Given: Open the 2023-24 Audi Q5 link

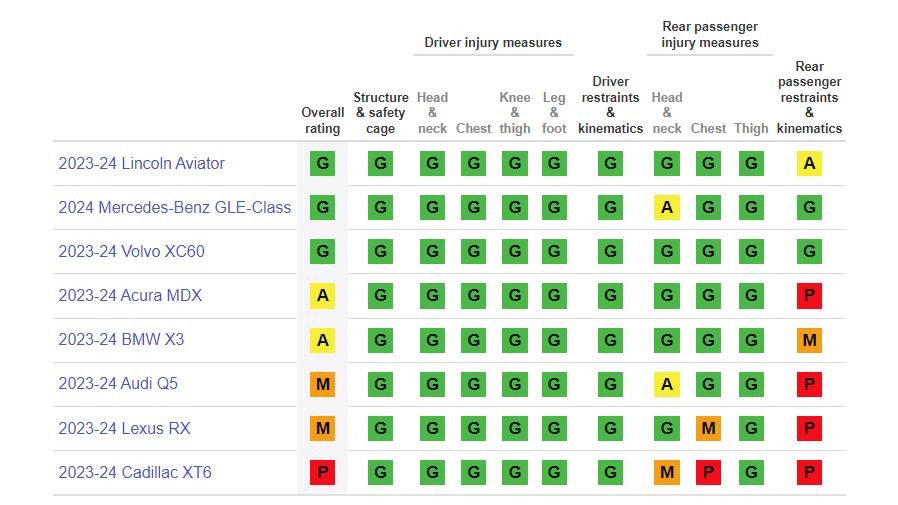Looking at the screenshot, I should click(x=118, y=384).
